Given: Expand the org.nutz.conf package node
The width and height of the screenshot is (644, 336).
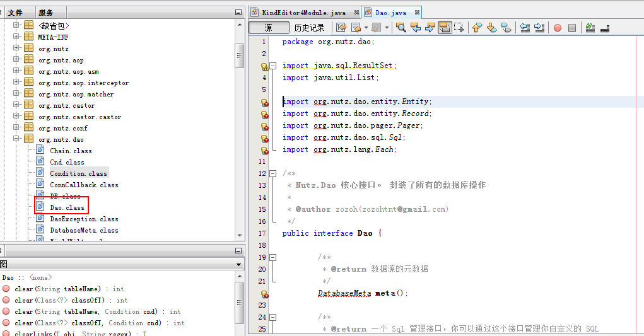Looking at the screenshot, I should tap(16, 127).
